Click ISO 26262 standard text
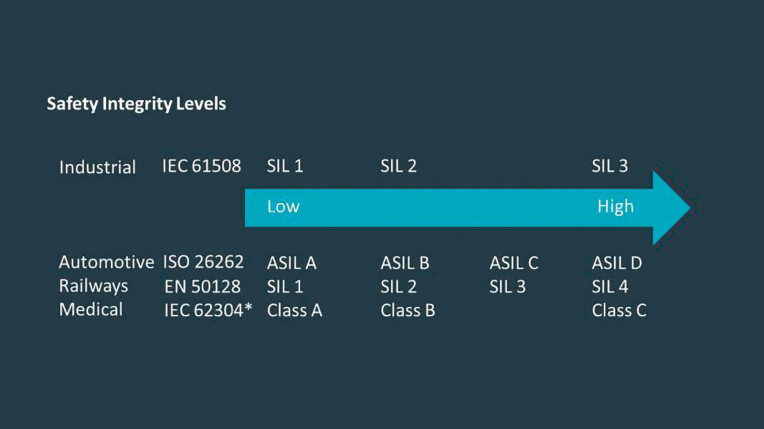Viewport: 764px width, 429px height. tap(203, 262)
